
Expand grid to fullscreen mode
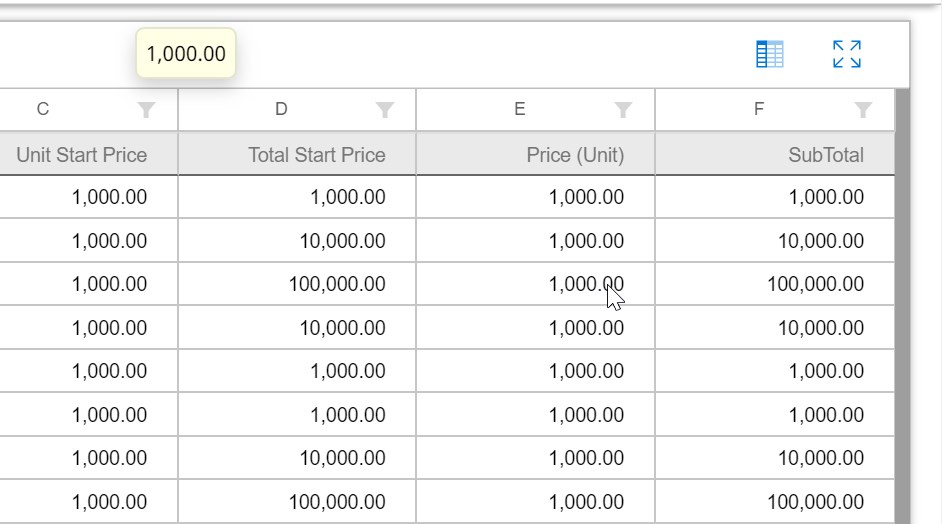pyautogui.click(x=846, y=55)
